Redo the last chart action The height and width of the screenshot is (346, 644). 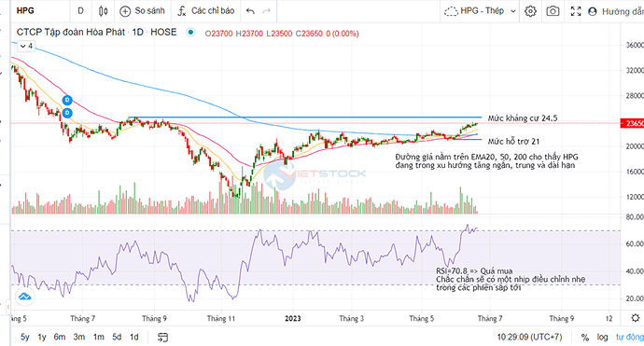click(267, 11)
